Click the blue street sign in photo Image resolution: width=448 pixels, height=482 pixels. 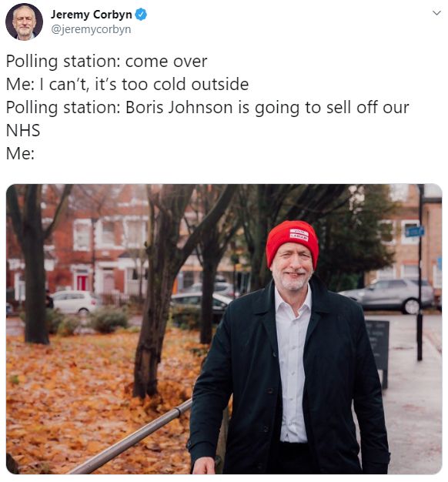[x=414, y=232]
